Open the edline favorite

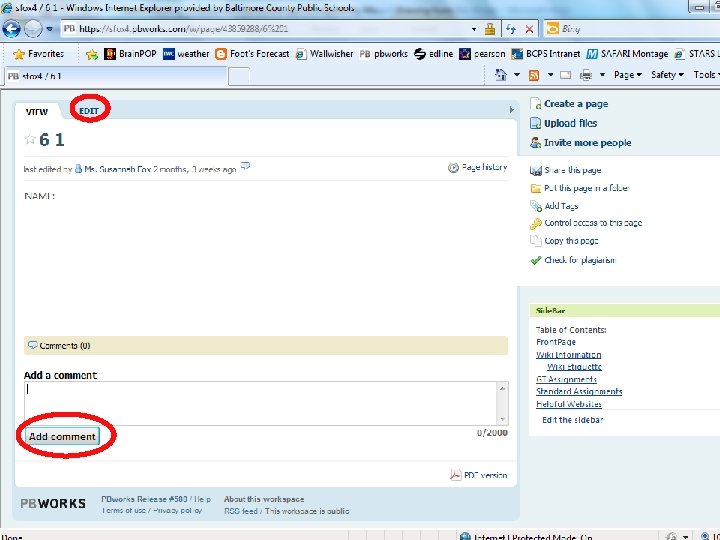pyautogui.click(x=433, y=54)
